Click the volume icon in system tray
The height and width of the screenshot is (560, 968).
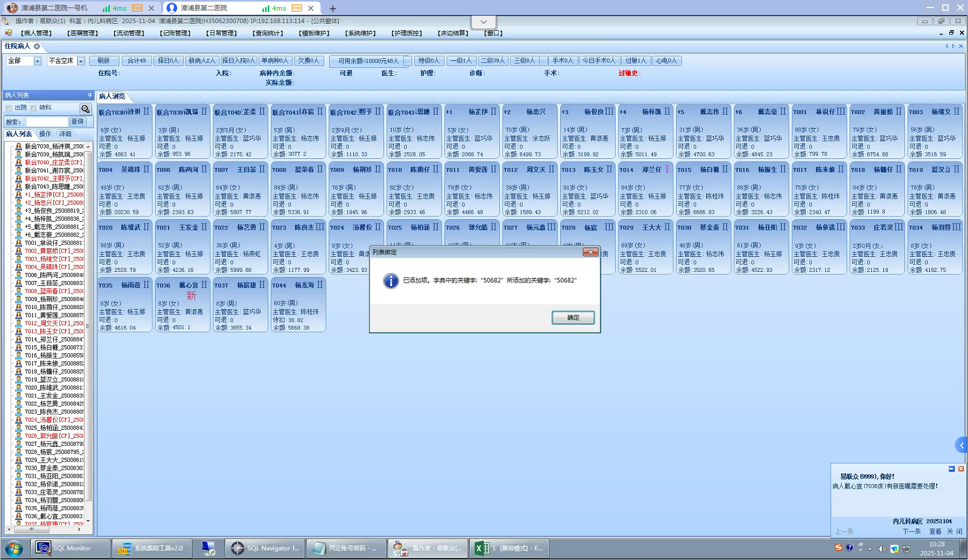882,549
